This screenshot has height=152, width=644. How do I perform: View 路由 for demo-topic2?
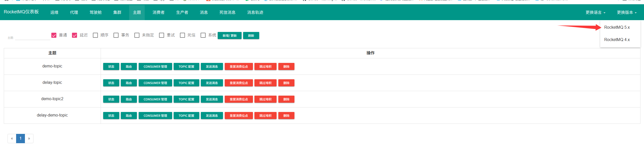pyautogui.click(x=129, y=99)
